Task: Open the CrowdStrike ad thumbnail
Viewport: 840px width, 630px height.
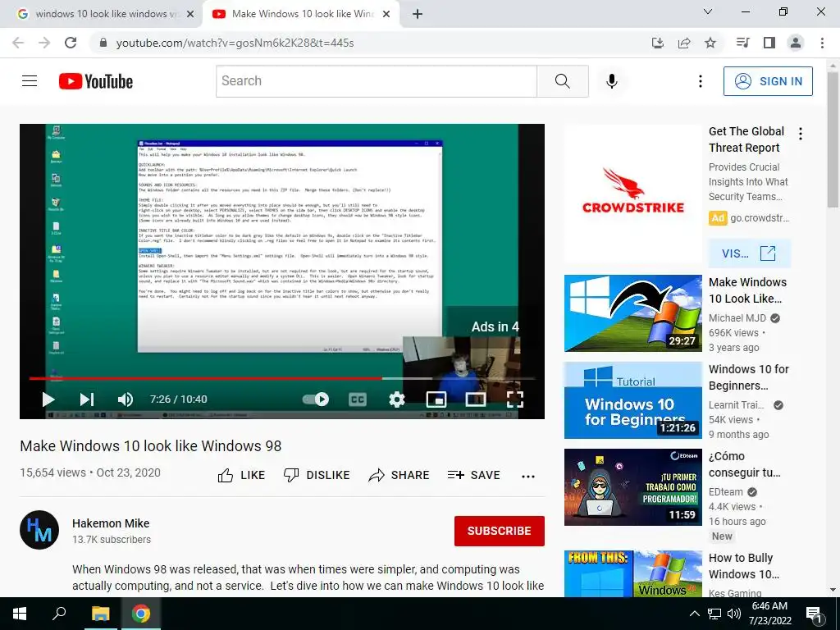Action: tap(632, 194)
